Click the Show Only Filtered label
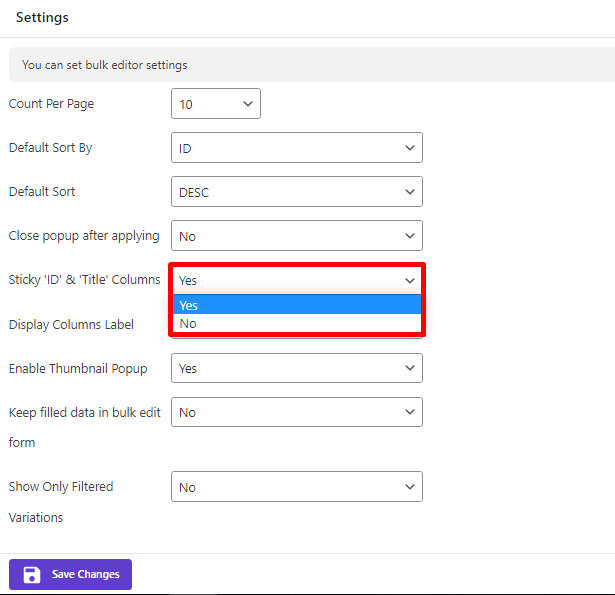Viewport: 615px width, 595px height. coord(61,487)
